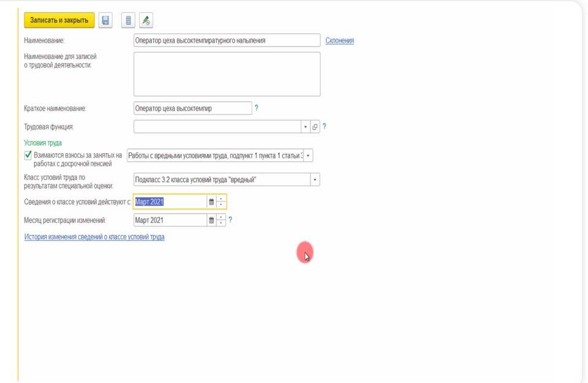Image resolution: width=588 pixels, height=383 pixels.
Task: Click open icon beside Трудовая функция field
Action: coord(315,127)
